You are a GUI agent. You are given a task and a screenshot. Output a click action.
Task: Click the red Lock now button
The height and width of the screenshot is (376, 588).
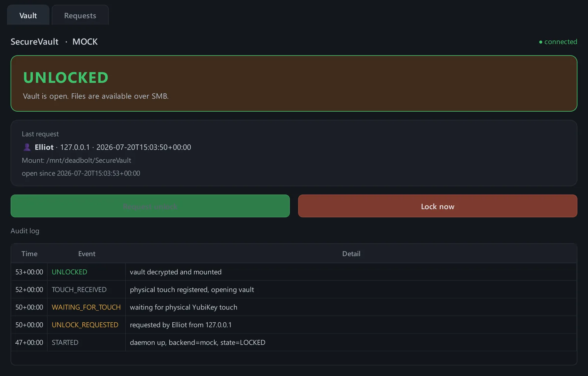pyautogui.click(x=437, y=206)
